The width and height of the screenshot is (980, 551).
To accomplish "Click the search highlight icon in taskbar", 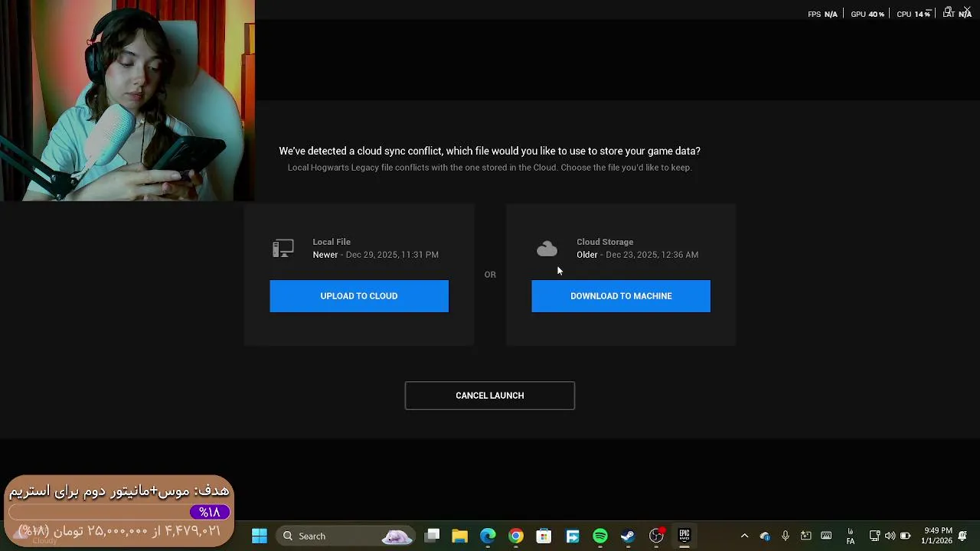I will point(397,536).
